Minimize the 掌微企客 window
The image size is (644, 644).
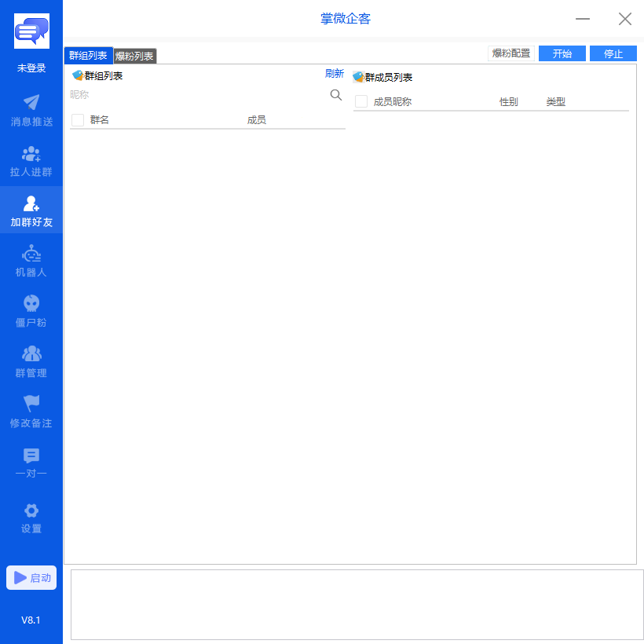[583, 19]
